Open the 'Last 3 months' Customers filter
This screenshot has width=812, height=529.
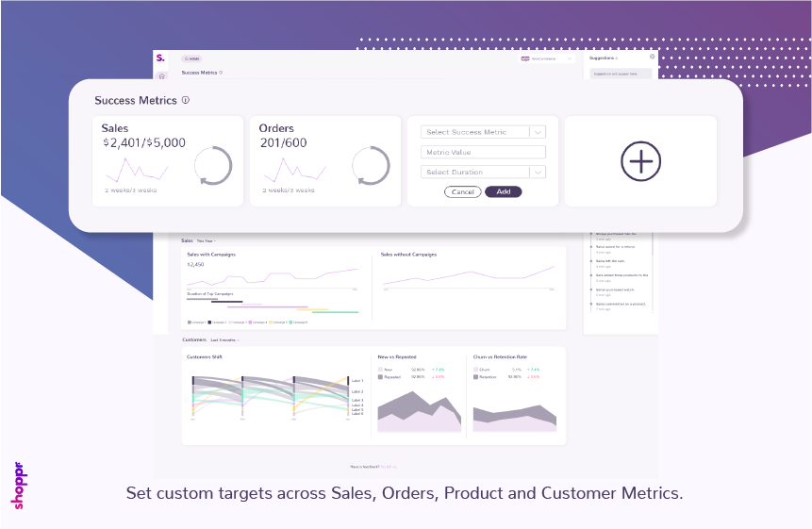(x=224, y=340)
